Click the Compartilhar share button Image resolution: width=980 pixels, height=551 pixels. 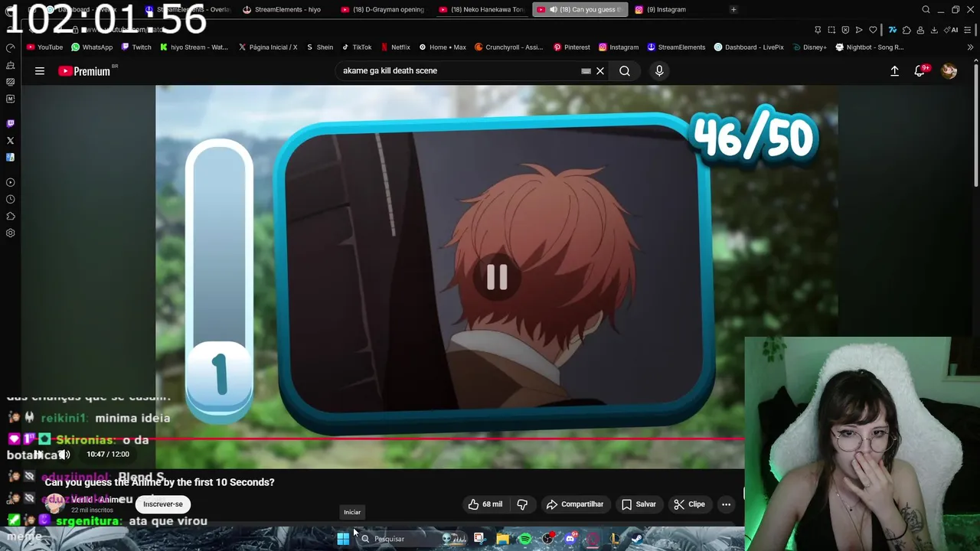(x=574, y=504)
